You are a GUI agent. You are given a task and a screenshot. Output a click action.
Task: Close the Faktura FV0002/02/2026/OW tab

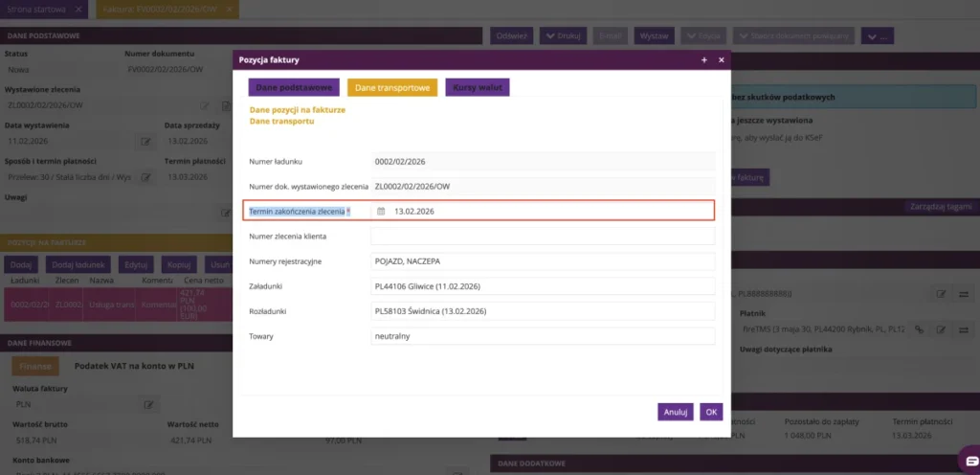click(x=230, y=10)
